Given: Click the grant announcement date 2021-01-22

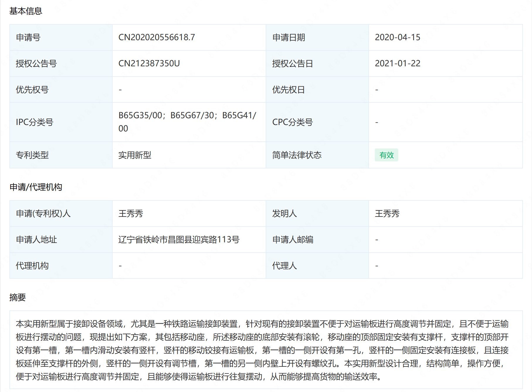Looking at the screenshot, I should (397, 63).
